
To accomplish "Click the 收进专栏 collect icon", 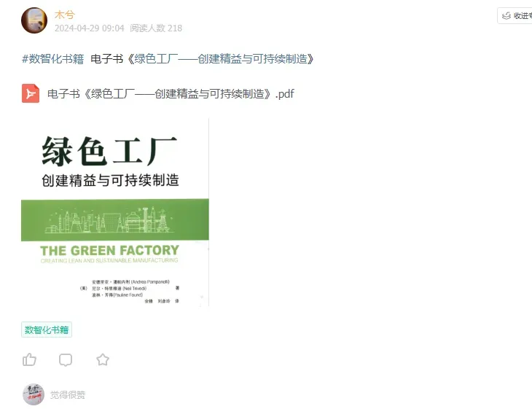I will pos(506,15).
